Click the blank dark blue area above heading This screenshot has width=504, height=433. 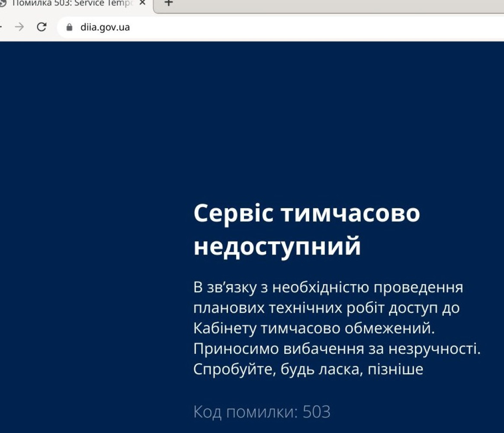260,121
